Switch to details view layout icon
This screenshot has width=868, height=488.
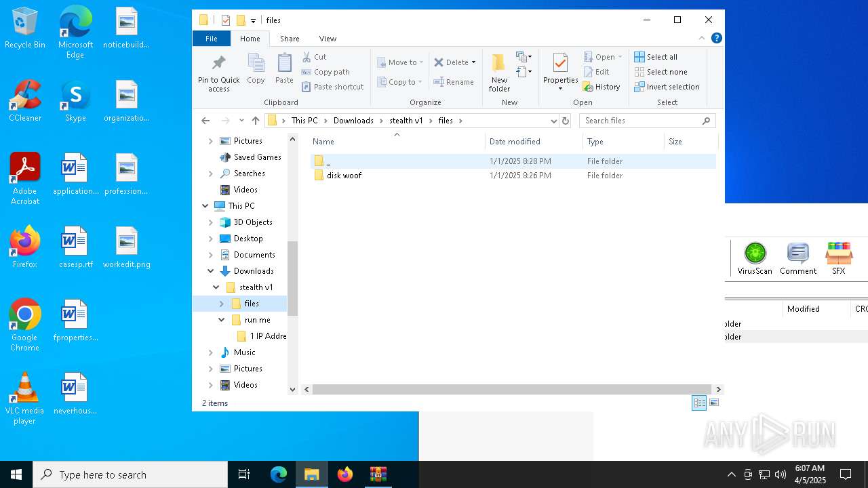pyautogui.click(x=699, y=403)
